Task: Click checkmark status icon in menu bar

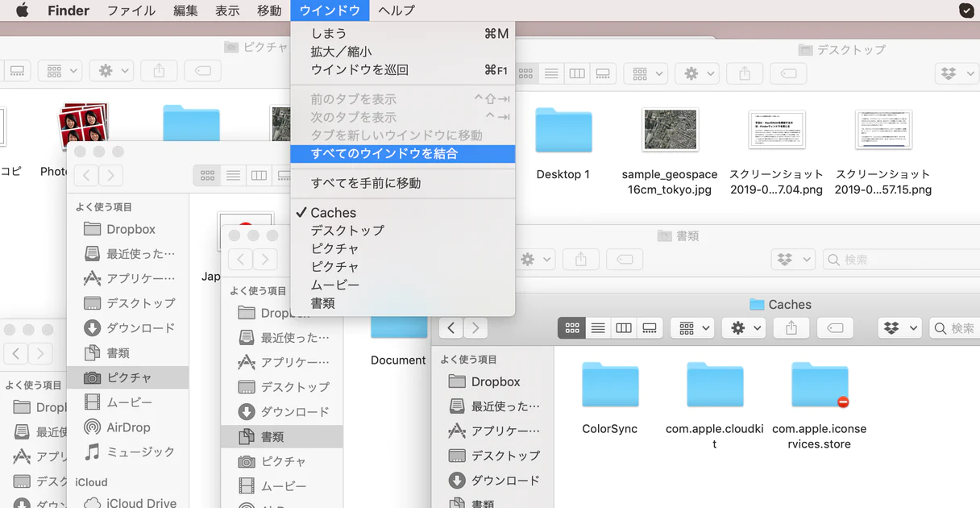Action: point(966,10)
